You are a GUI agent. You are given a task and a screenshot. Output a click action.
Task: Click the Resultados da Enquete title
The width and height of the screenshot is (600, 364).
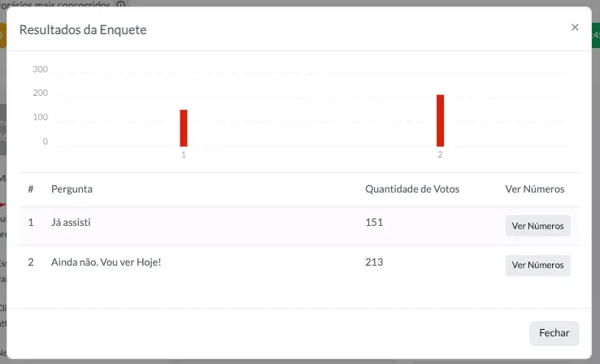pos(83,30)
